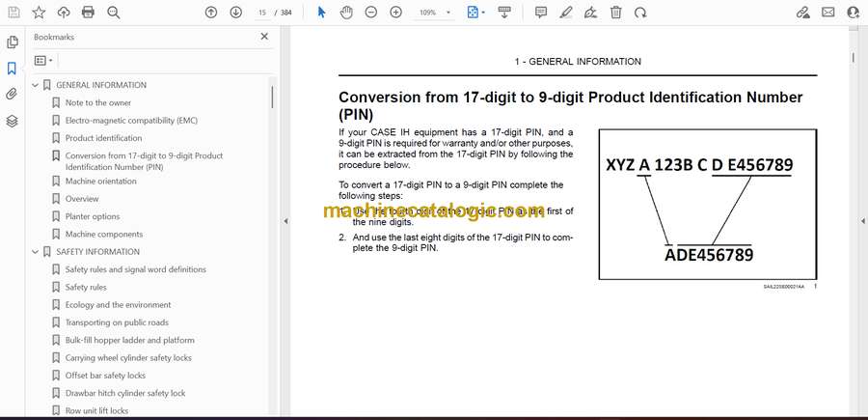Viewport: 868px width, 420px height.
Task: Click the upload to cloud icon
Action: point(64,13)
